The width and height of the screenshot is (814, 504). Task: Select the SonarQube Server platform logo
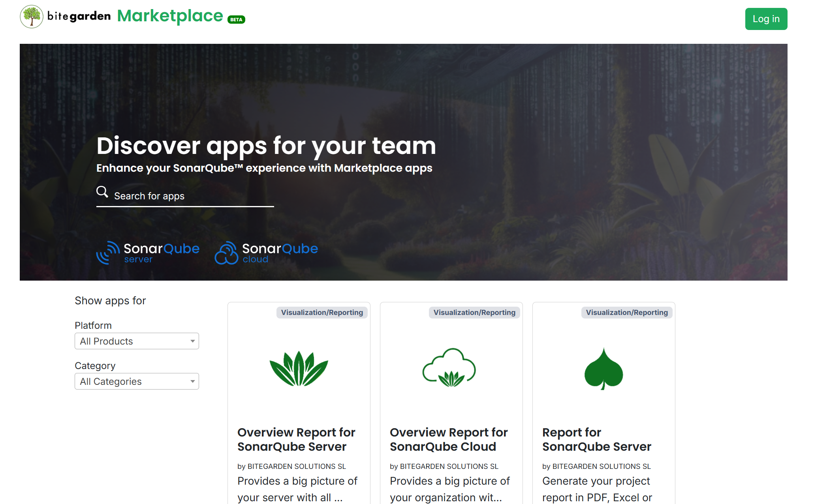(x=148, y=253)
